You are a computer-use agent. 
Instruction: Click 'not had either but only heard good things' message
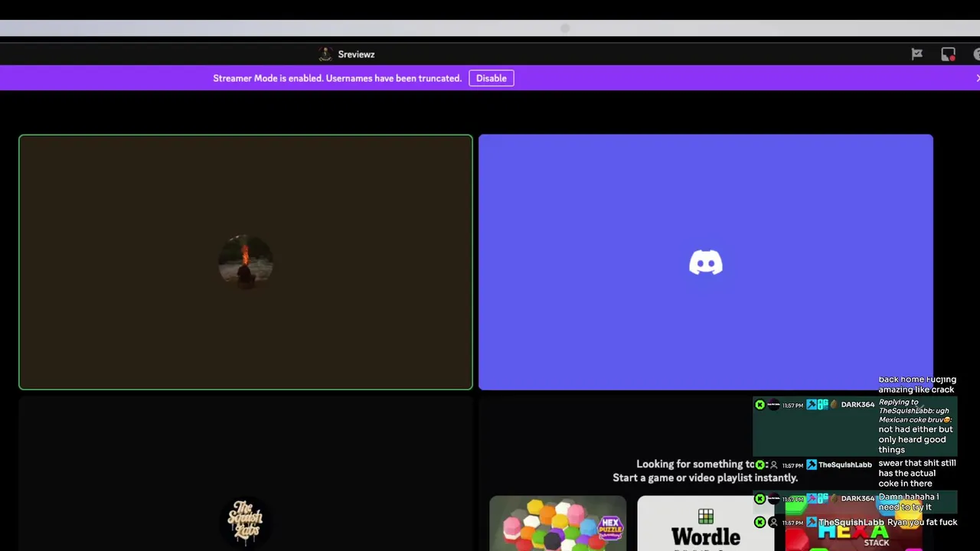pos(916,439)
